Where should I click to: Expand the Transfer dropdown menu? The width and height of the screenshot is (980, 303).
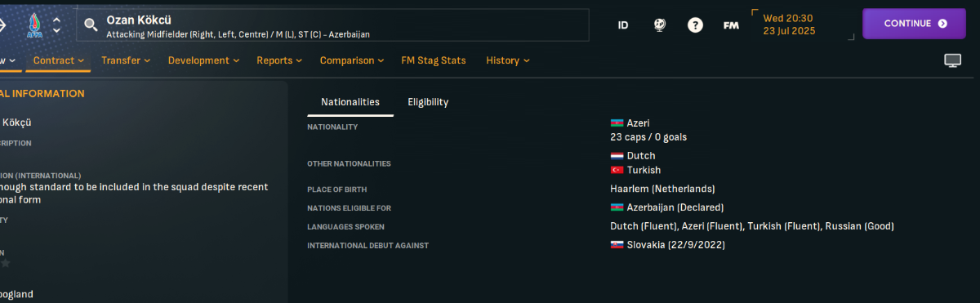tap(126, 60)
